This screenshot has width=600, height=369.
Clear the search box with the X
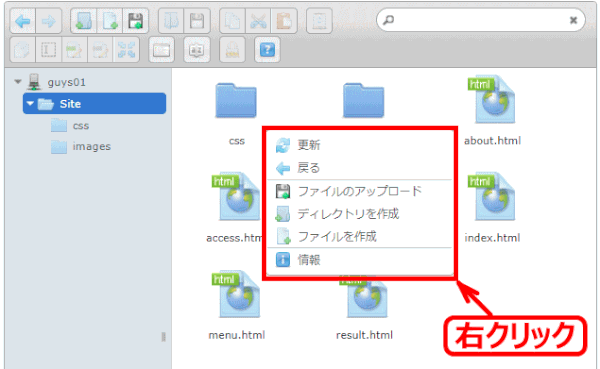click(x=573, y=20)
